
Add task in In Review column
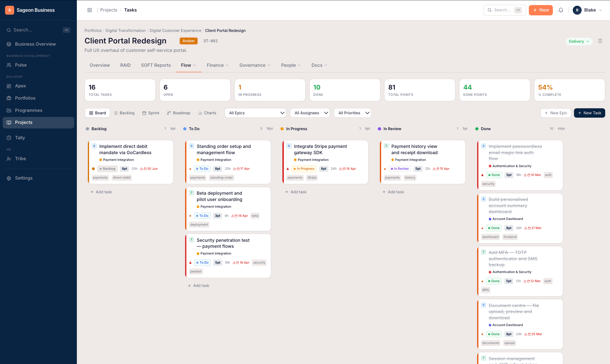point(393,192)
